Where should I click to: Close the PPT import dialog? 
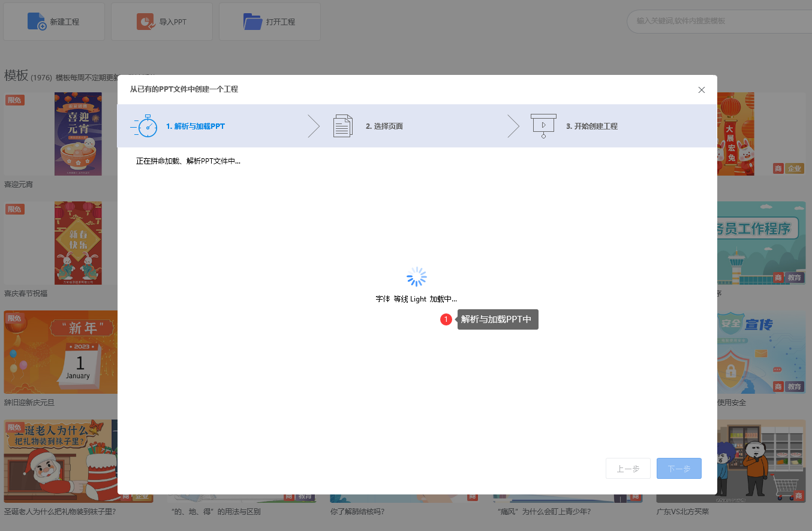point(702,90)
